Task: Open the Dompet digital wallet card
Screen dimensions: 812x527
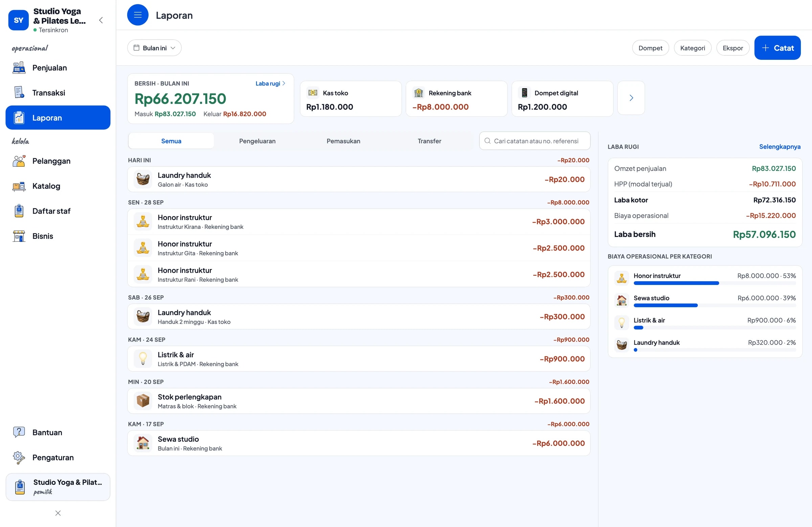Action: tap(562, 99)
